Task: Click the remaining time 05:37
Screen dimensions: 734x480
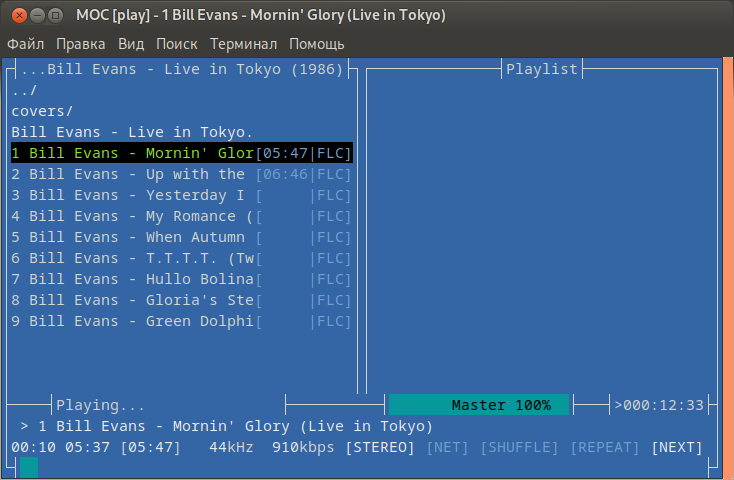Action: point(87,447)
